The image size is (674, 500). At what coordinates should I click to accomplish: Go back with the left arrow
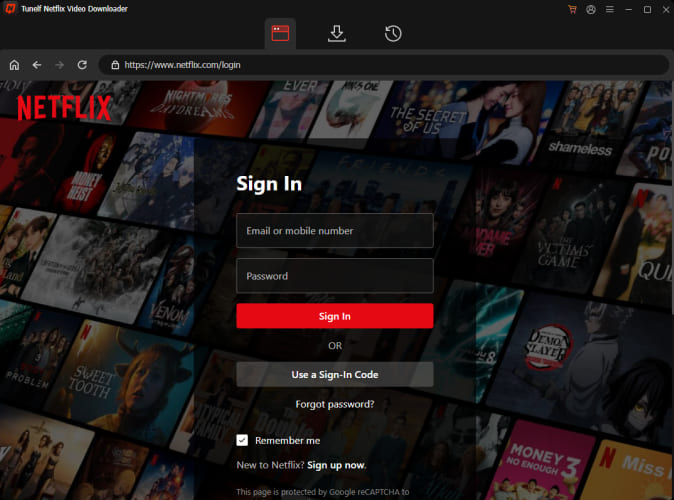click(x=37, y=65)
